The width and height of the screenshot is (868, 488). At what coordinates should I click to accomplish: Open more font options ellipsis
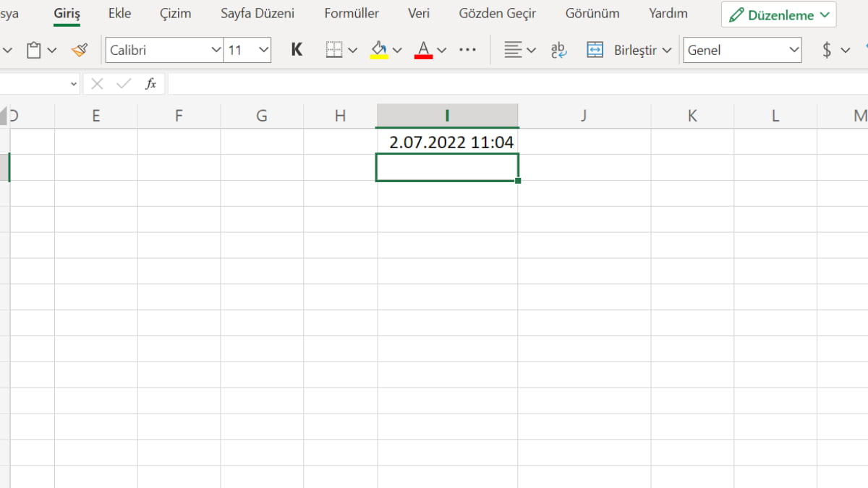coord(468,50)
